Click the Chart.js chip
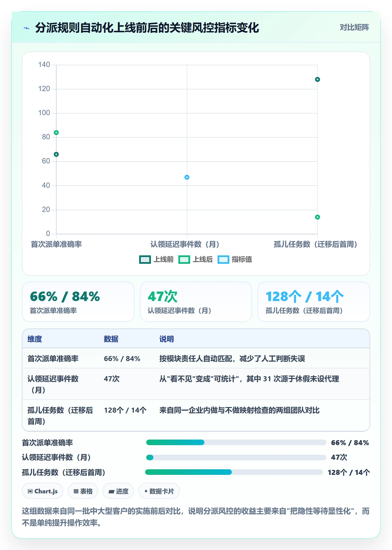Screen dimensions: 392x550 [43, 491]
